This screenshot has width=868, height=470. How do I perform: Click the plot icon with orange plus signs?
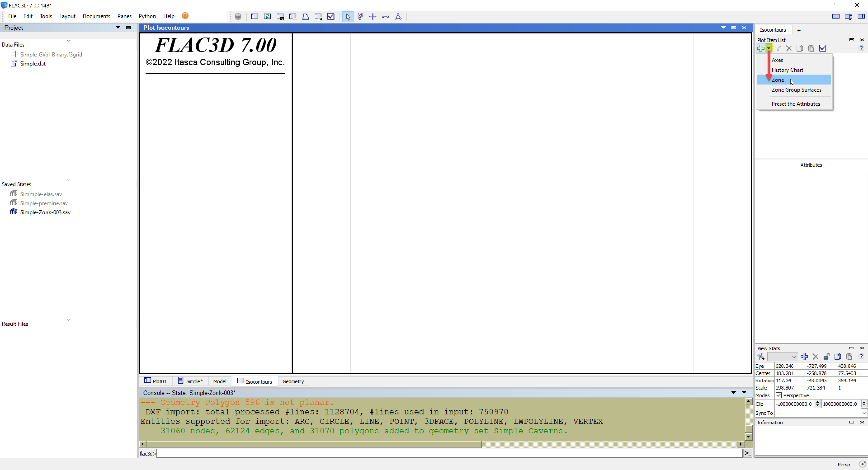coord(293,16)
